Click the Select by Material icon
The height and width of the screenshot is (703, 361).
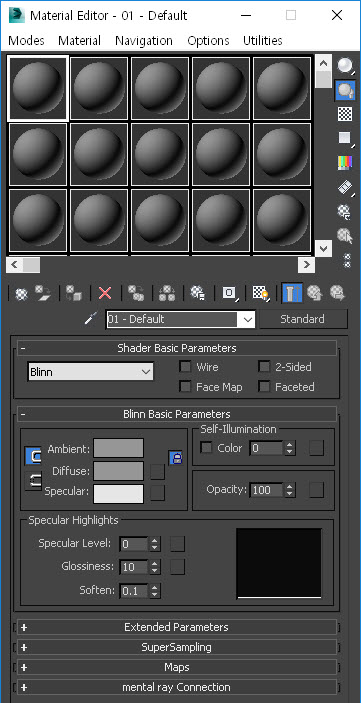pos(345,235)
